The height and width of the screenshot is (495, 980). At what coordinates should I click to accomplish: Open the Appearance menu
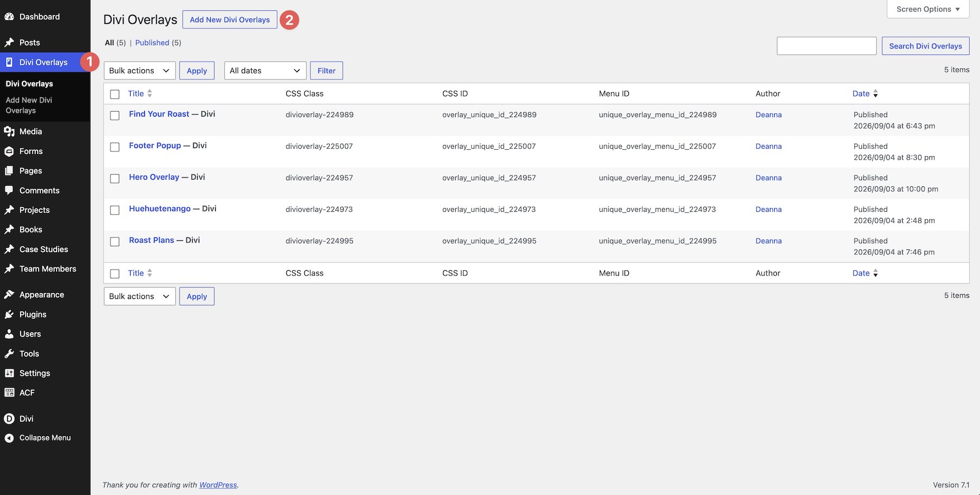point(42,295)
